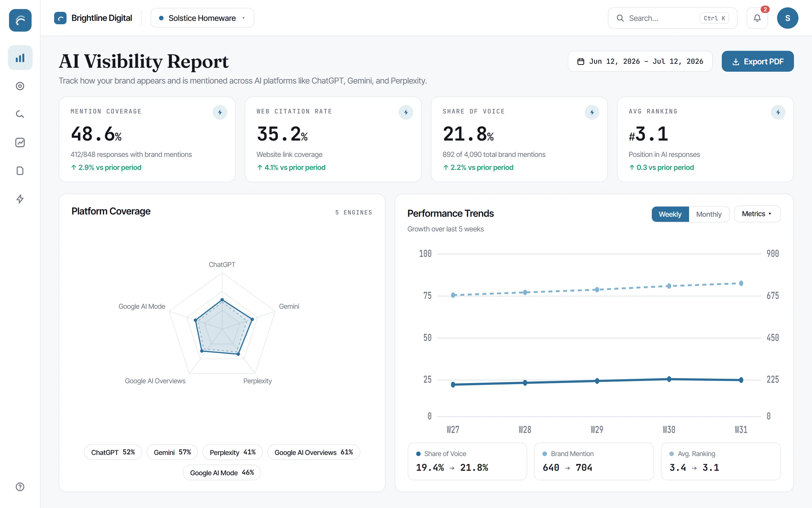
Task: Open the search lens sidebar icon
Action: [x=20, y=114]
